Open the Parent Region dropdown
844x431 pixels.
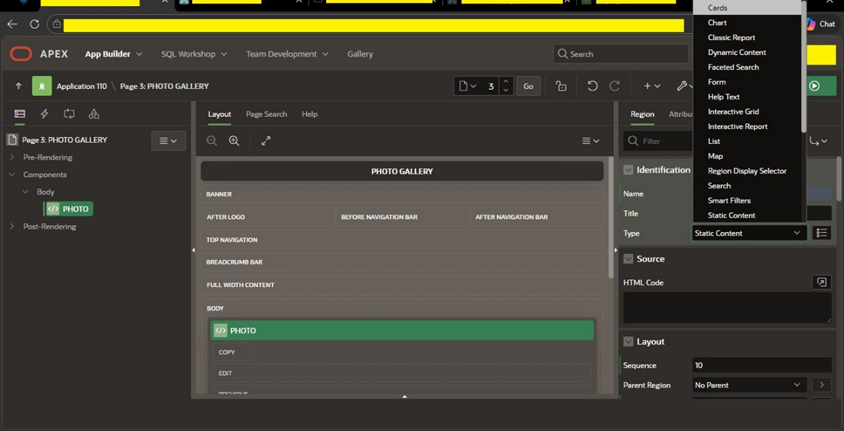pyautogui.click(x=749, y=385)
